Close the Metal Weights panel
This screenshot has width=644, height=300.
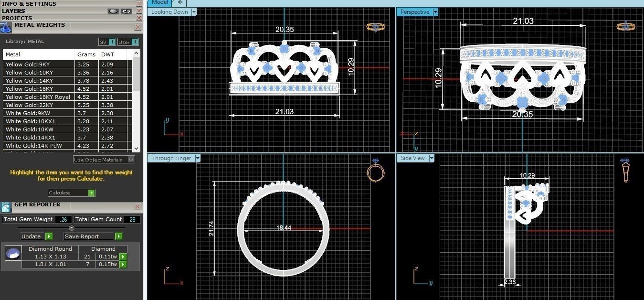[x=137, y=28]
